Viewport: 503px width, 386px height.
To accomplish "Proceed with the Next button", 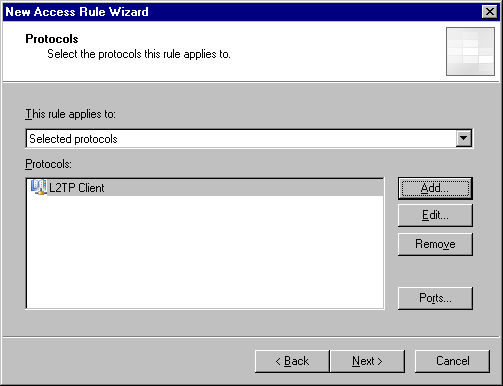I will [367, 361].
